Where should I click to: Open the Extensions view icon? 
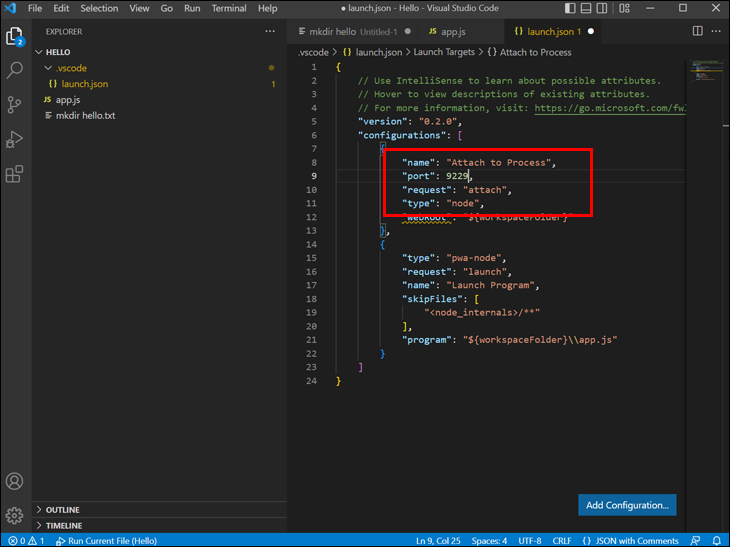tap(15, 174)
